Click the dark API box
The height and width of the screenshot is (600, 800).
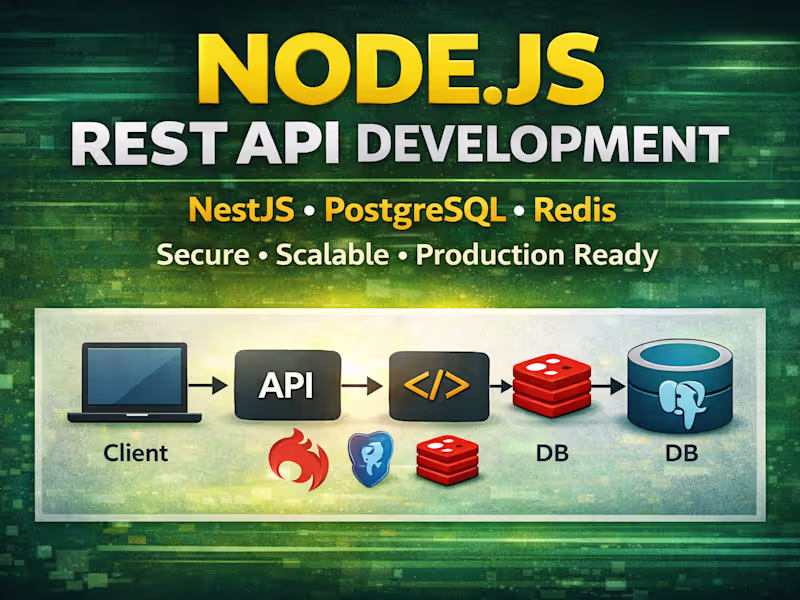(288, 385)
